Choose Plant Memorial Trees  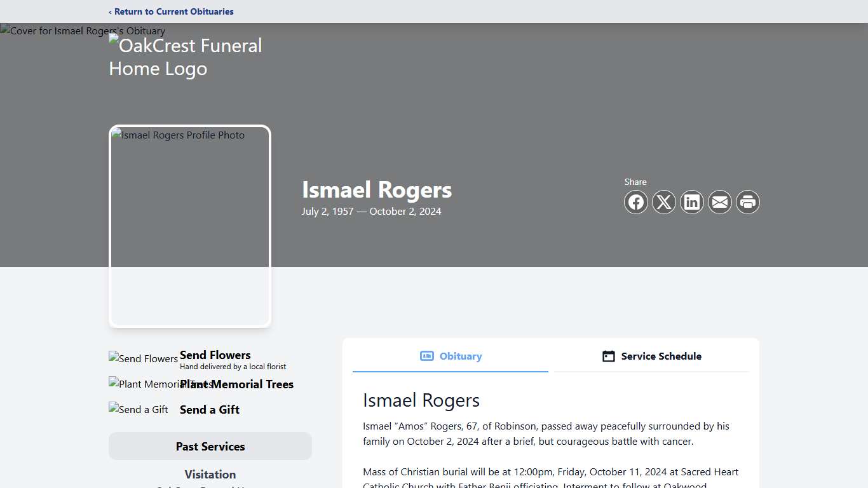click(x=236, y=384)
